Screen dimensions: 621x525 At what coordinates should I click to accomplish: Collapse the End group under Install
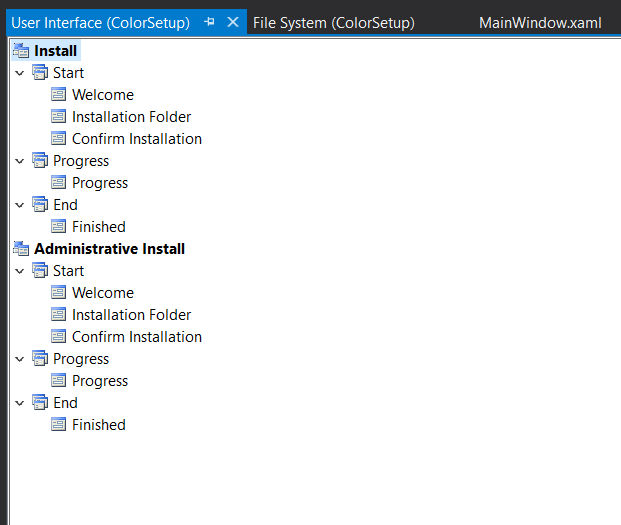click(19, 205)
